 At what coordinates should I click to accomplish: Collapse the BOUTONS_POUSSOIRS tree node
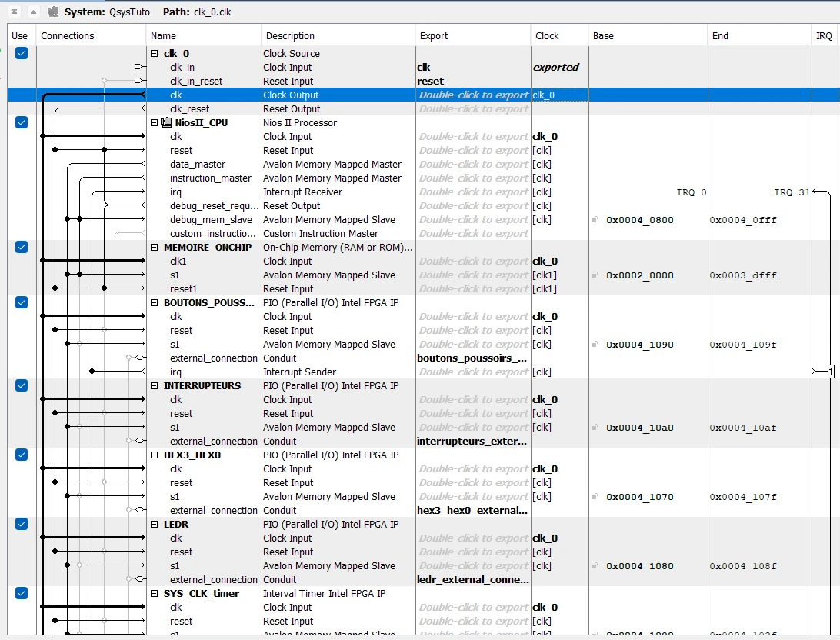click(155, 302)
